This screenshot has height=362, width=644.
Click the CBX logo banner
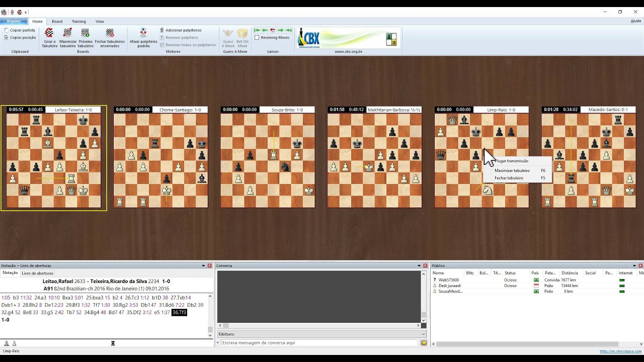(x=348, y=38)
